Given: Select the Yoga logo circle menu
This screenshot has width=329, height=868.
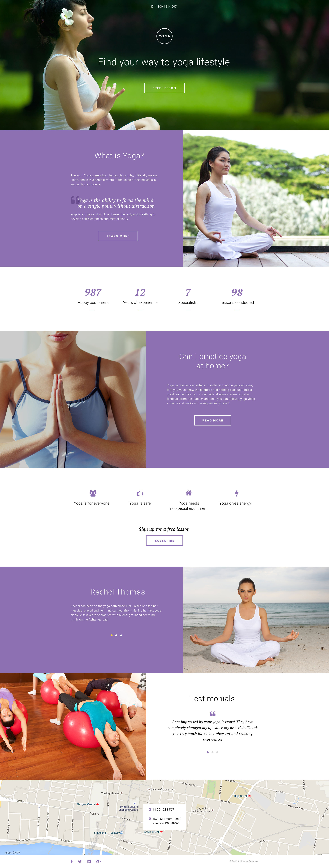Looking at the screenshot, I should point(164,36).
